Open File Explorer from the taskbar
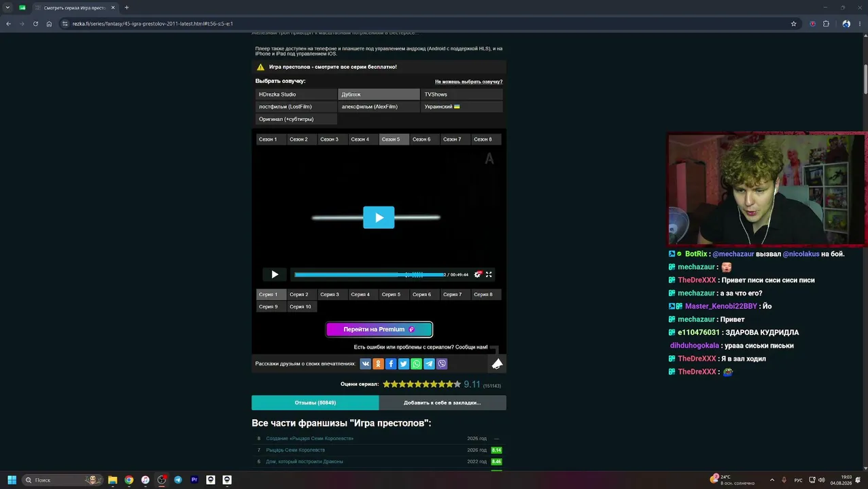Screen dimensions: 868x489 pyautogui.click(x=113, y=479)
